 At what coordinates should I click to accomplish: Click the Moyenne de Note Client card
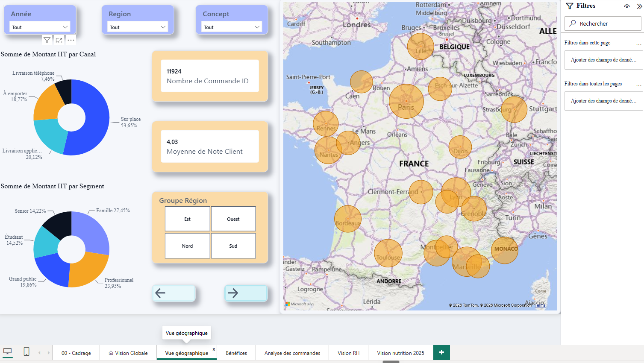coord(210,146)
